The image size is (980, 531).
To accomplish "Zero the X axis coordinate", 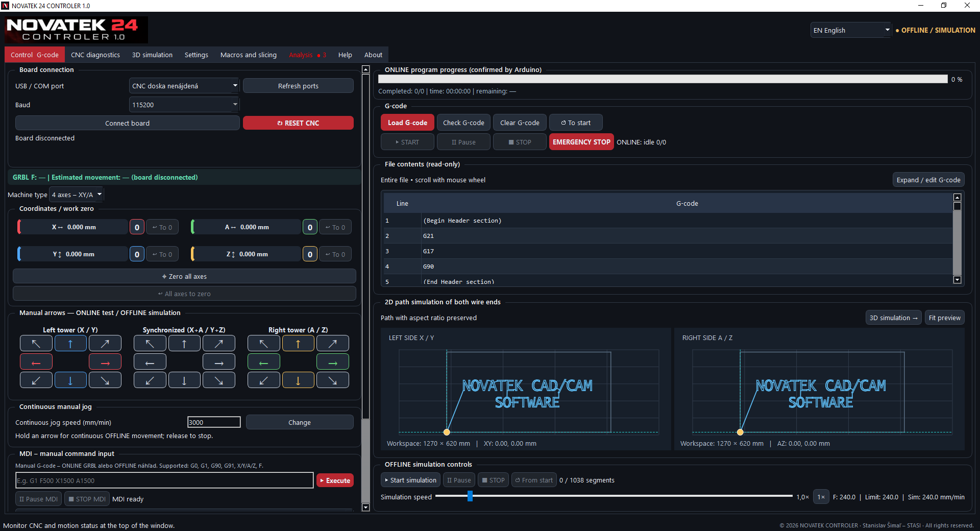I will coord(137,227).
